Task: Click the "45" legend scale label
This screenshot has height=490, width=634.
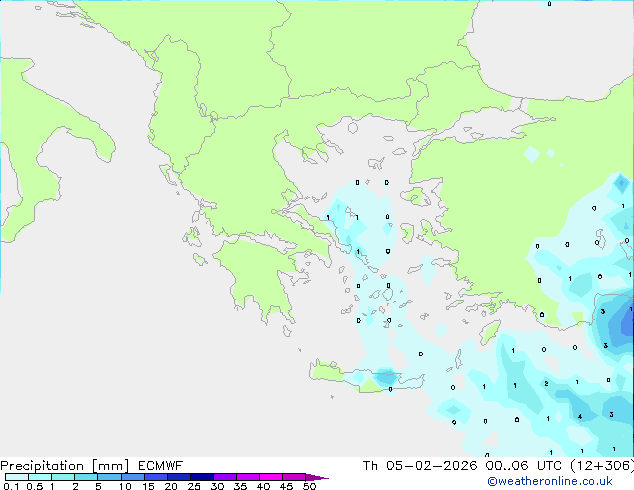Action: point(286,486)
